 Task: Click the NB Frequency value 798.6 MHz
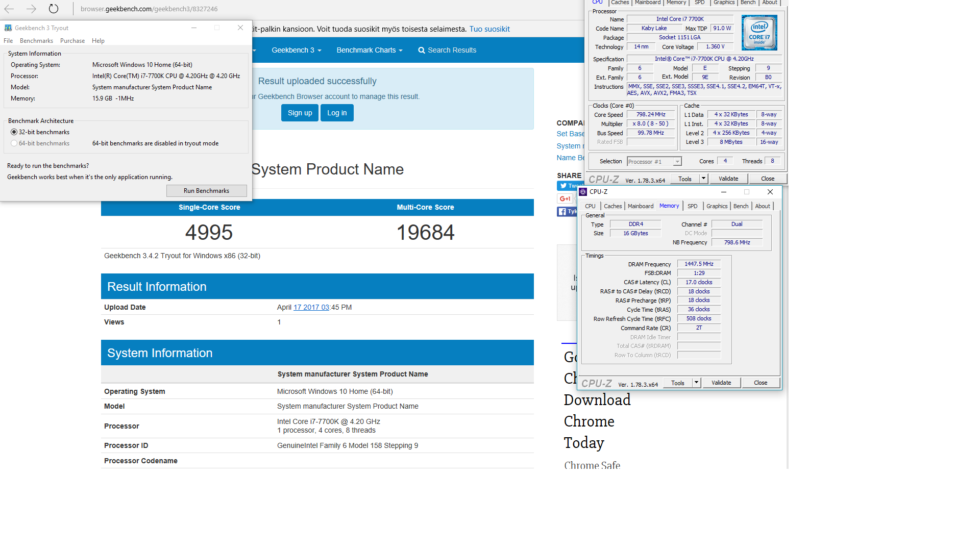tap(737, 242)
